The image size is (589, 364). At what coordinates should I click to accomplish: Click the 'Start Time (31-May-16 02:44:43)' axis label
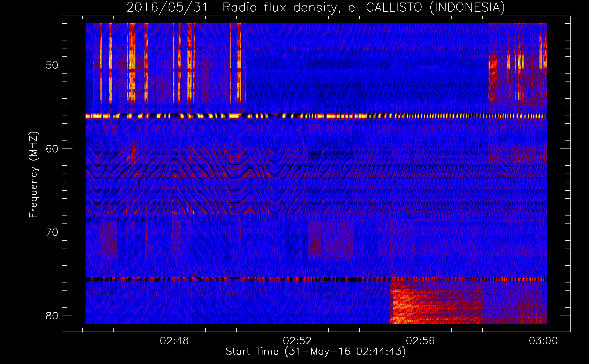click(316, 352)
